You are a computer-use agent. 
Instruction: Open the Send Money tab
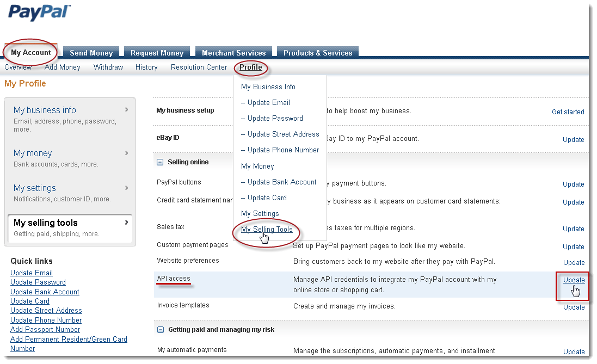[x=91, y=53]
